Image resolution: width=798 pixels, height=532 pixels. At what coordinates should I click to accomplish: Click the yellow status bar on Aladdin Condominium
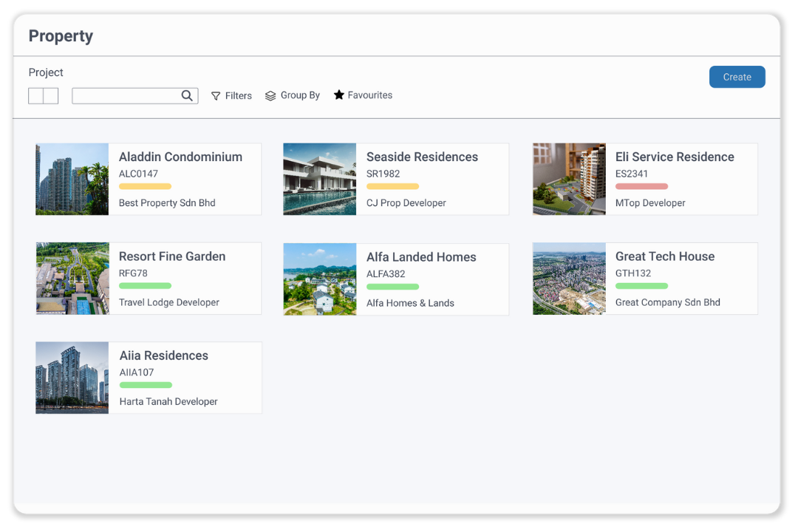[x=145, y=186]
